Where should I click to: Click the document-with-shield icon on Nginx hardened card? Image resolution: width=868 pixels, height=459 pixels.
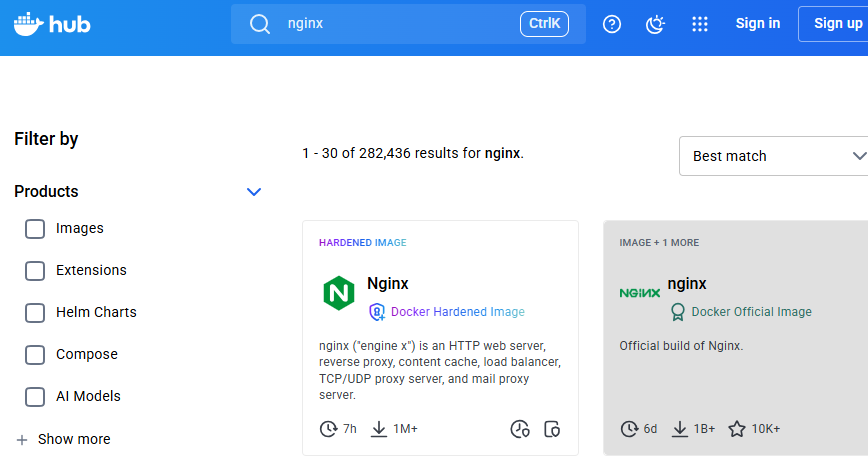pyautogui.click(x=552, y=429)
